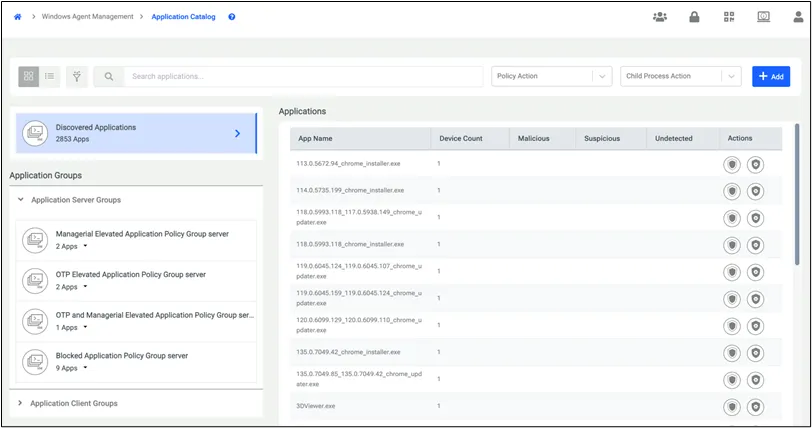
Task: Click plain shield icon for 113.0.5672.94_chrome_installer.exe
Action: coord(732,165)
